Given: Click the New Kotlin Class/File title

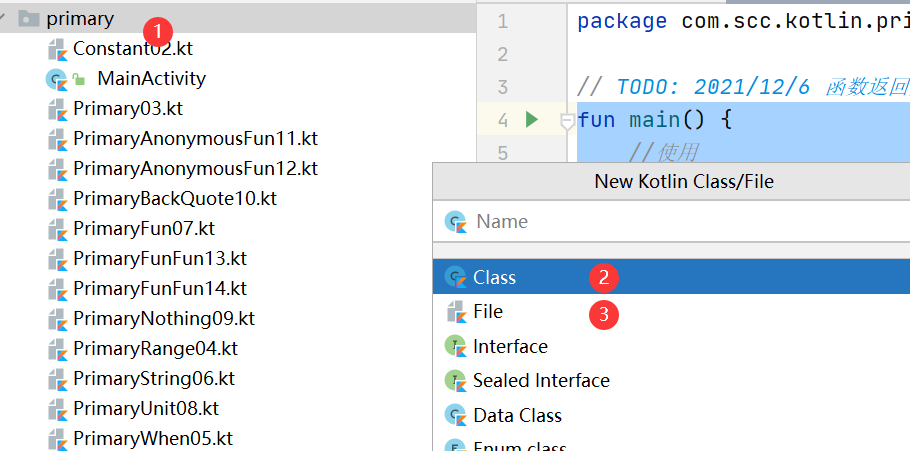Looking at the screenshot, I should [x=684, y=182].
